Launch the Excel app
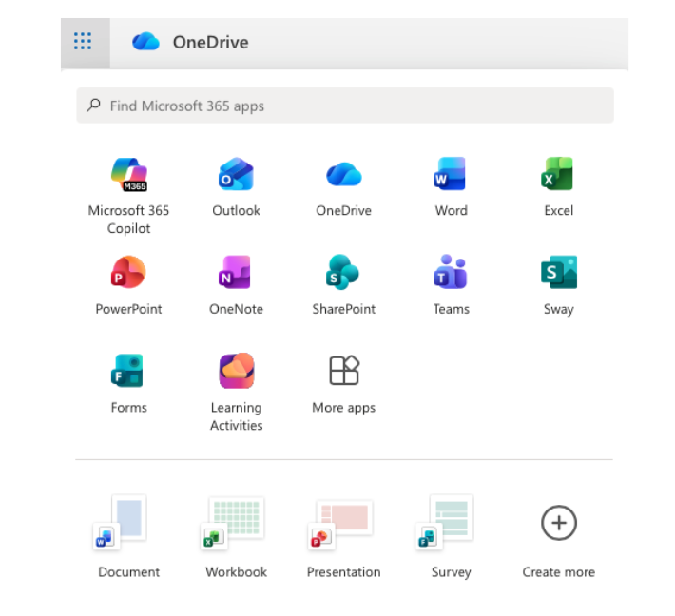Image resolution: width=675 pixels, height=616 pixels. click(x=558, y=176)
